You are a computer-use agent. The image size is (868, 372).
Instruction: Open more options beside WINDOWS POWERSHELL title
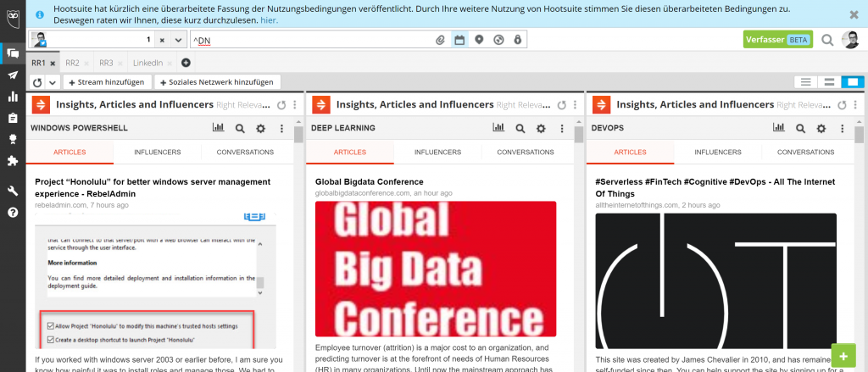[x=281, y=129]
